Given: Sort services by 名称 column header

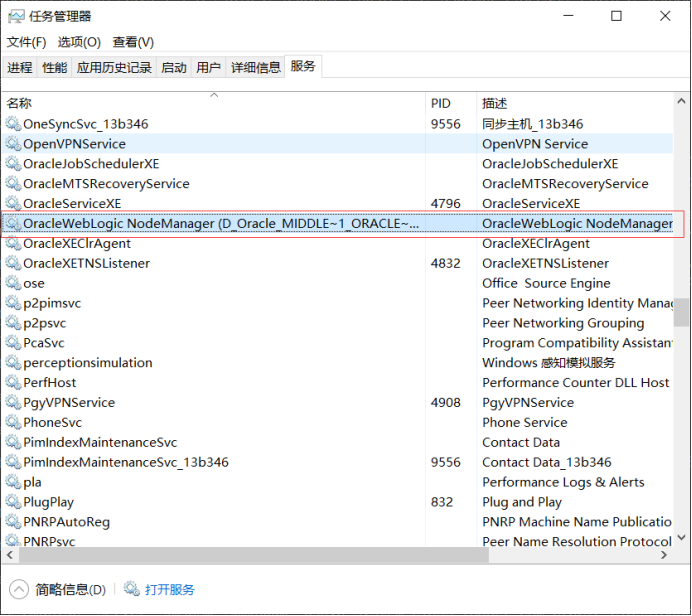Looking at the screenshot, I should point(19,103).
